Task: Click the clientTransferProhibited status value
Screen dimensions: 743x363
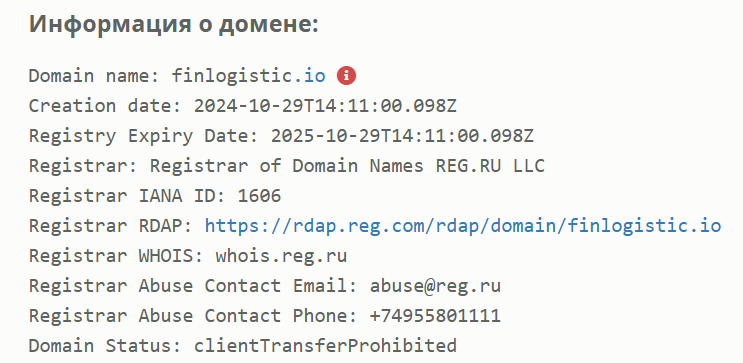Action: [326, 346]
